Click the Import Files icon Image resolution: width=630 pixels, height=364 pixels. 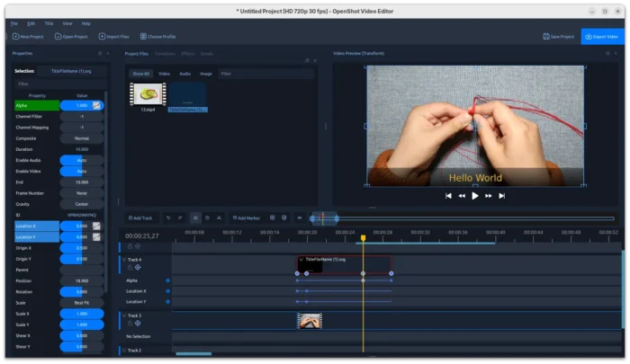click(x=102, y=37)
